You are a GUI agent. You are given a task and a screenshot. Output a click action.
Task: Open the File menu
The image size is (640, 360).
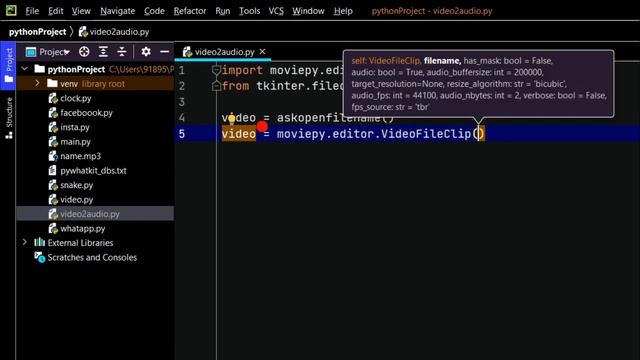click(32, 11)
